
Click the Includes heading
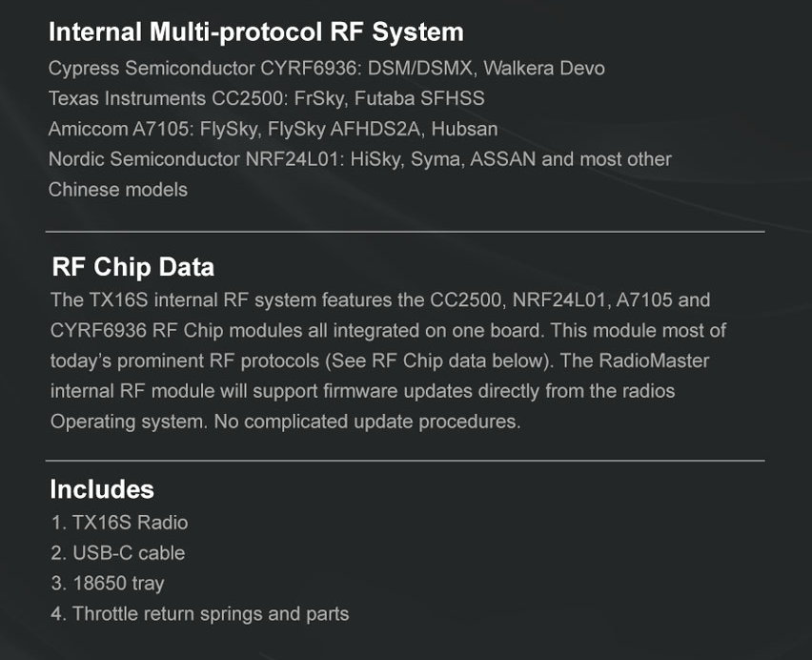pos(102,489)
